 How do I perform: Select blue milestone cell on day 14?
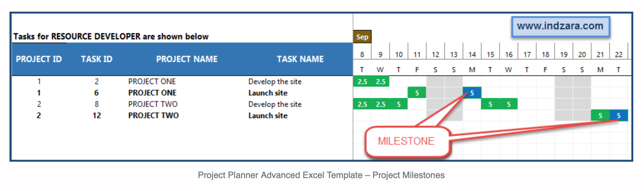click(472, 93)
